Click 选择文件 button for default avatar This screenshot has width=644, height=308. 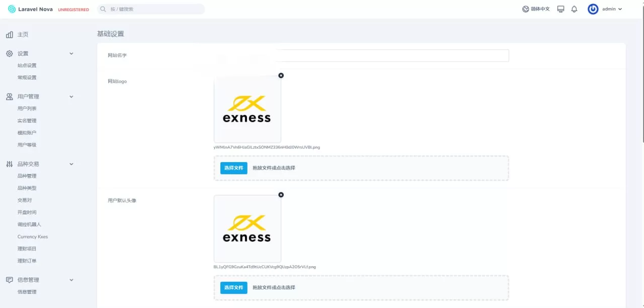pyautogui.click(x=233, y=287)
